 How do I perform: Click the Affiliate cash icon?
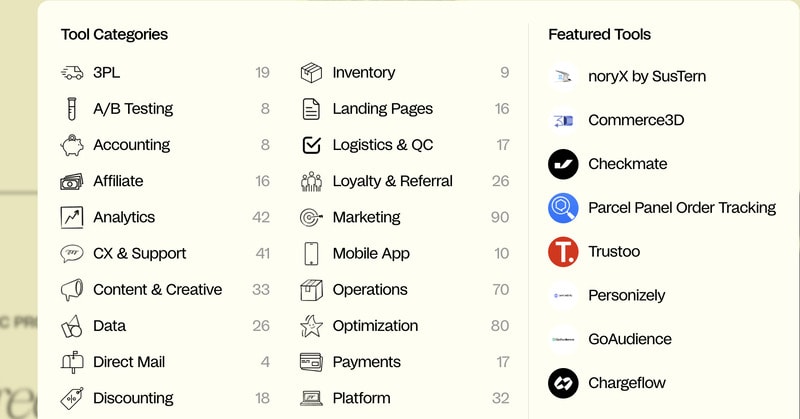point(72,181)
